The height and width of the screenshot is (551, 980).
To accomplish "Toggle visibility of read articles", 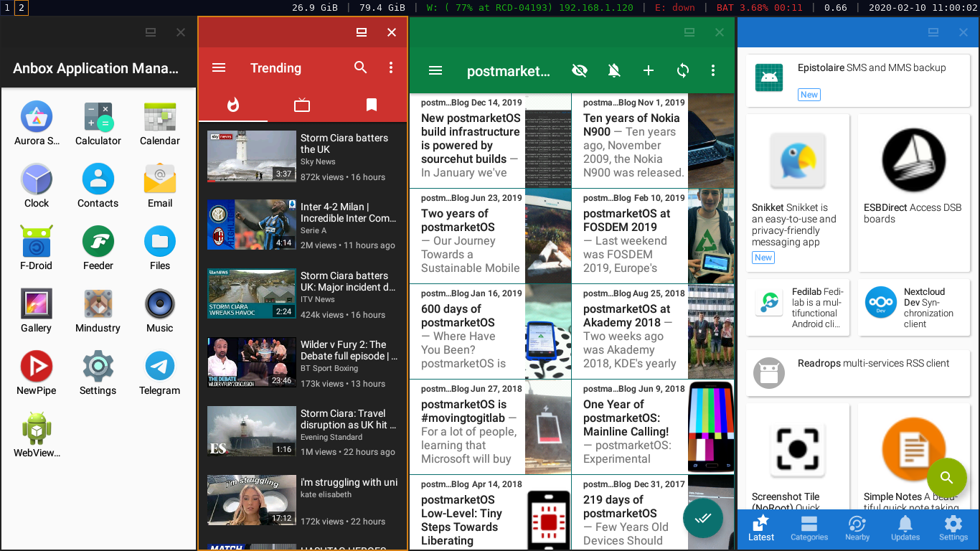I will pyautogui.click(x=580, y=70).
